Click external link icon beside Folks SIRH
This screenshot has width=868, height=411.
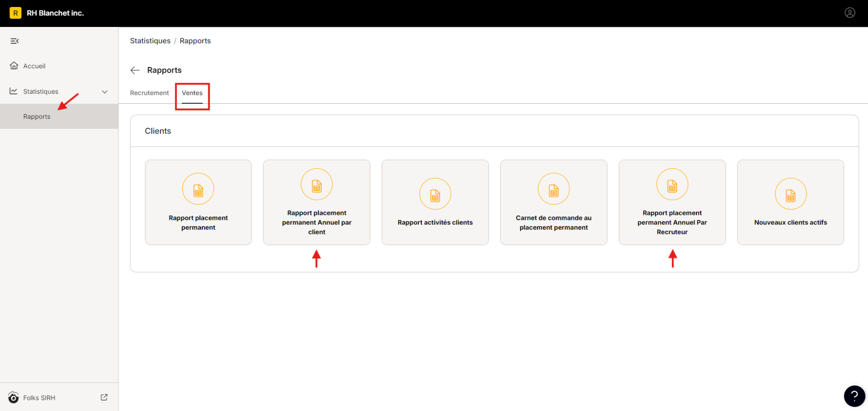[104, 398]
